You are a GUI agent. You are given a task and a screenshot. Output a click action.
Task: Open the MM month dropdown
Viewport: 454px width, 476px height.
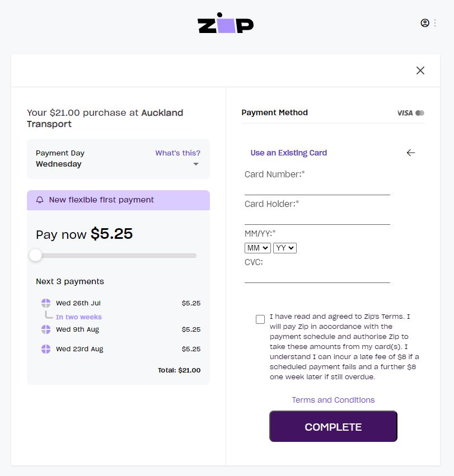[257, 247]
